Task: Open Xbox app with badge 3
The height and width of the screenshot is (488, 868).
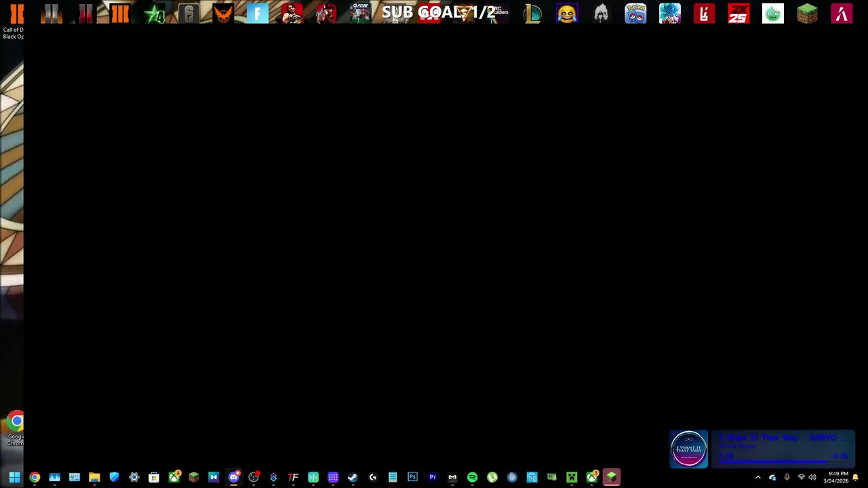Action: pyautogui.click(x=592, y=477)
